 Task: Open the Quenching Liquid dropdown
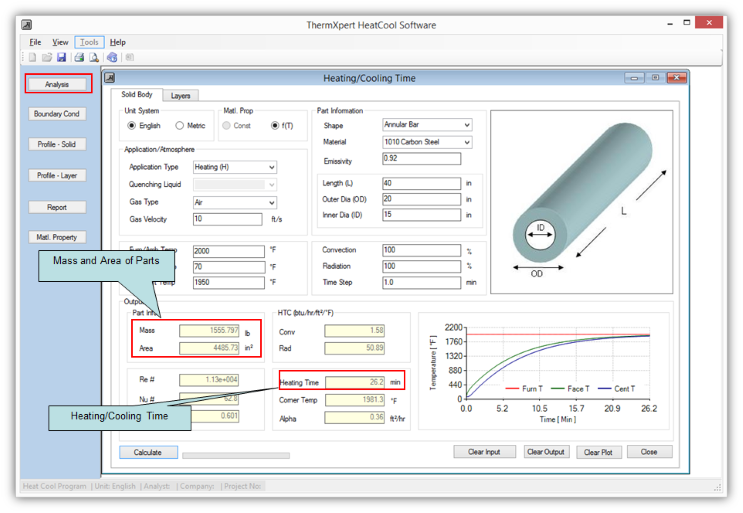(x=235, y=185)
